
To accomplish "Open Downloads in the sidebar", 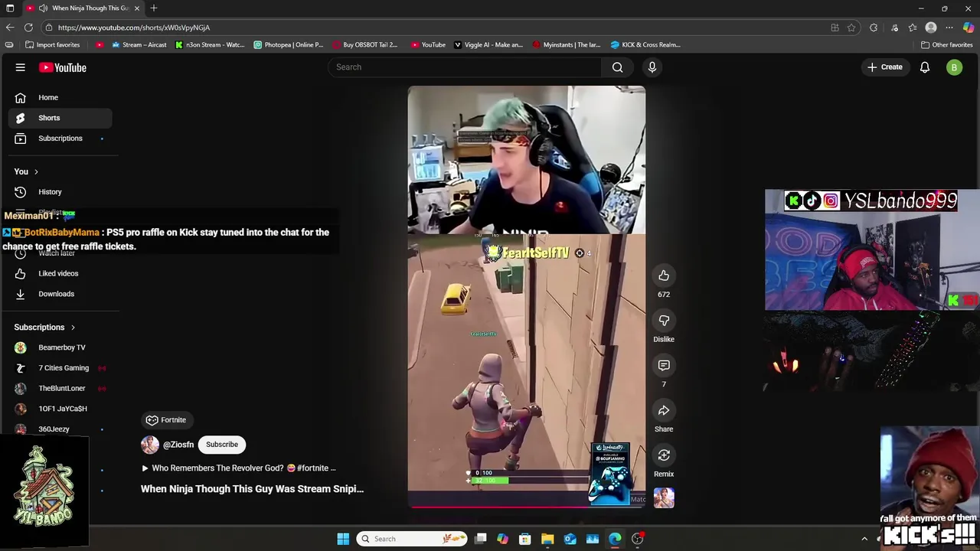I will pyautogui.click(x=60, y=294).
